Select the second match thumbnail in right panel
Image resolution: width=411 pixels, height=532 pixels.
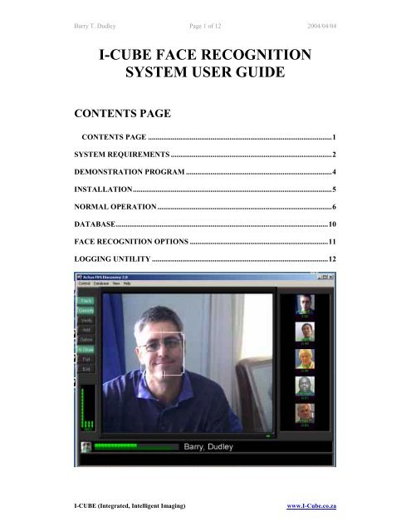point(305,332)
